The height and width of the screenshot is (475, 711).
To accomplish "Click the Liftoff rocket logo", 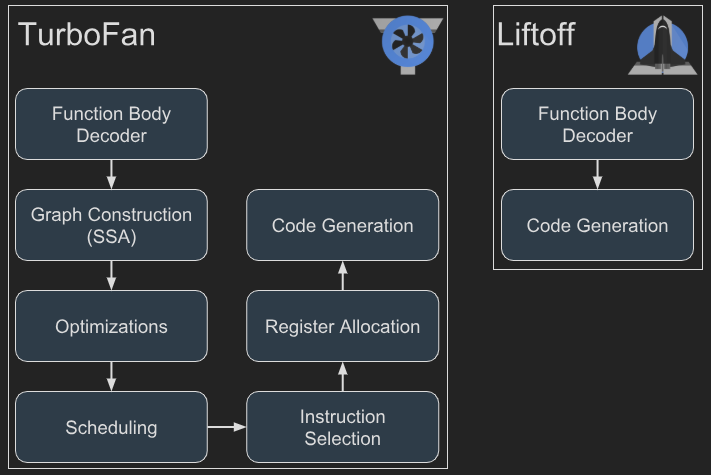I will click(x=662, y=45).
